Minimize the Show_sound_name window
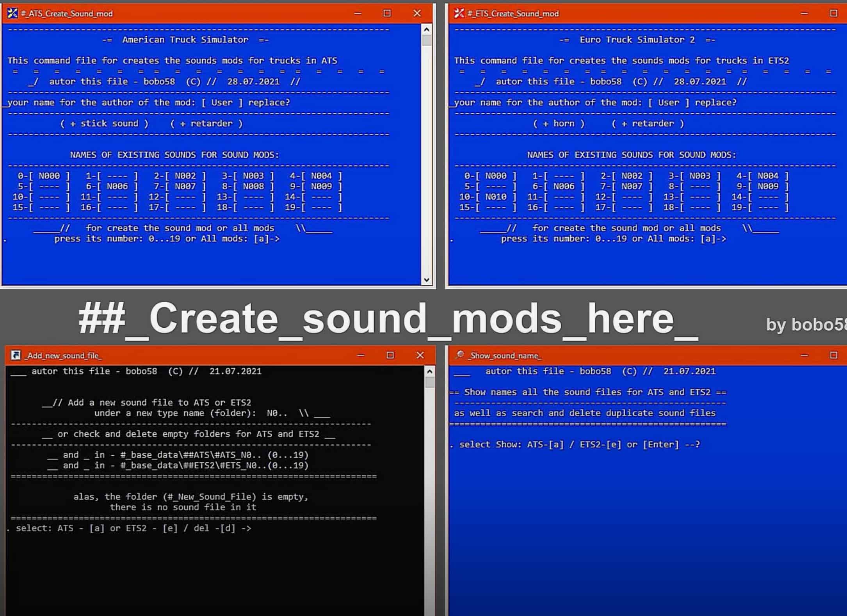The width and height of the screenshot is (847, 616). [804, 355]
